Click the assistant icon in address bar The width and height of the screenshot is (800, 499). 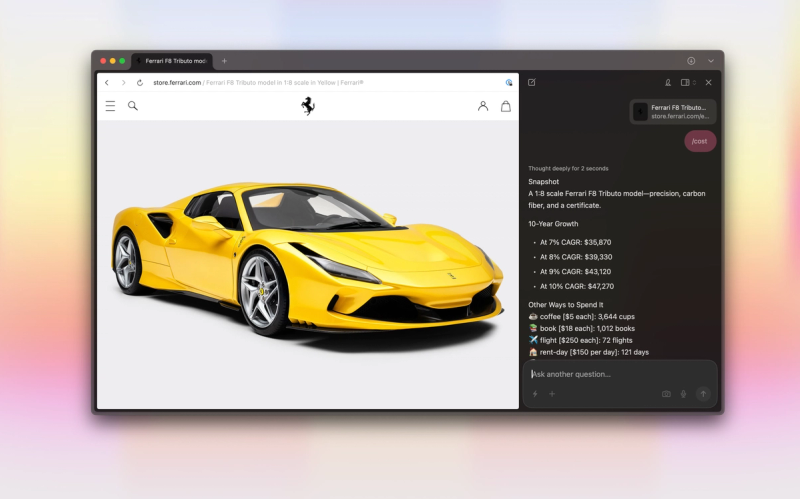click(509, 83)
